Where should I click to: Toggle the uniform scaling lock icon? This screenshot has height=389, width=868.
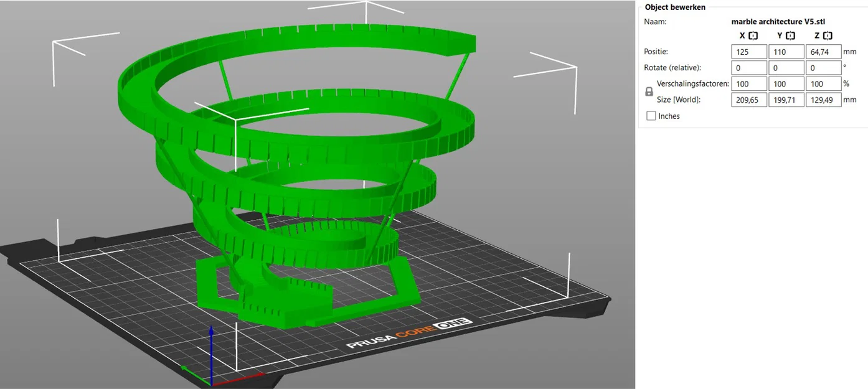coord(649,92)
